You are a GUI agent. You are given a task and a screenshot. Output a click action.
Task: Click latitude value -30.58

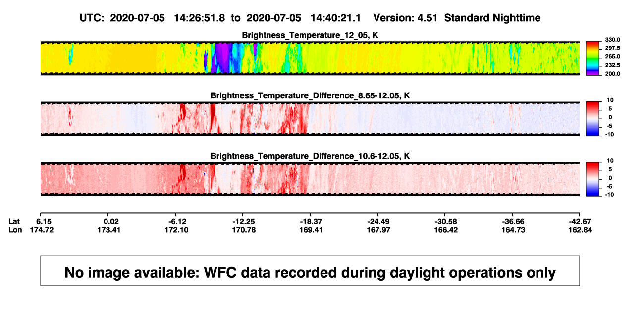[x=446, y=221]
